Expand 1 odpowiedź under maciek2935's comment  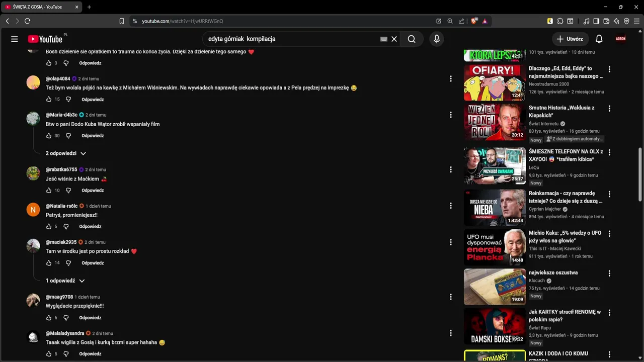click(65, 281)
